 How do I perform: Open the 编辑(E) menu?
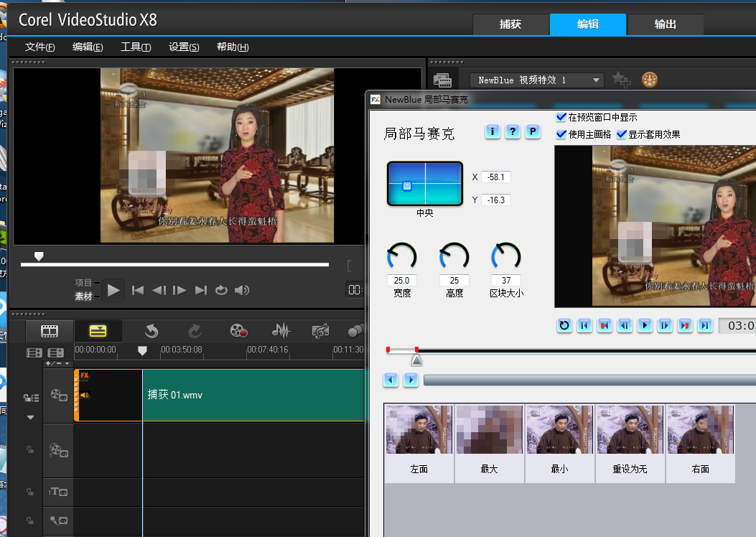88,47
